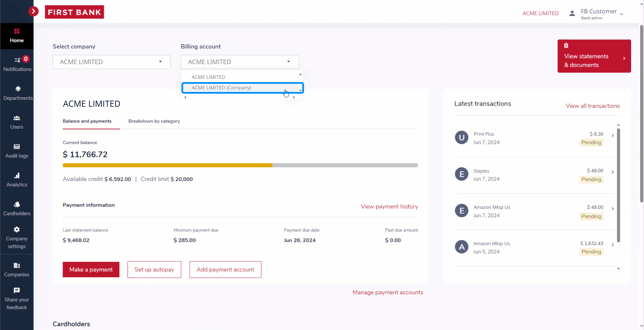Navigate to Departments section
Image resolution: width=644 pixels, height=330 pixels.
pos(17,93)
